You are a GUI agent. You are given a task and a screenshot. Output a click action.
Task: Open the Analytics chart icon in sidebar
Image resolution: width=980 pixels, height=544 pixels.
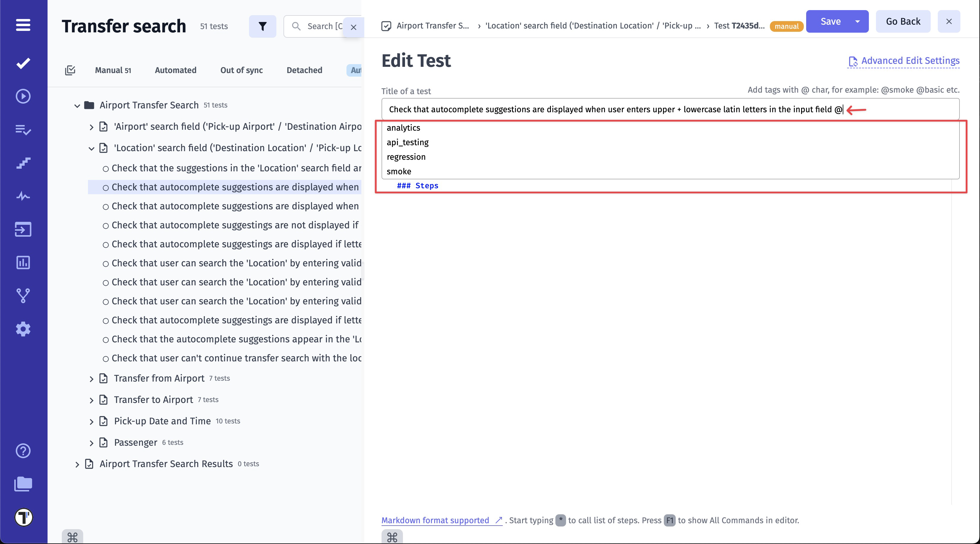[x=23, y=262]
